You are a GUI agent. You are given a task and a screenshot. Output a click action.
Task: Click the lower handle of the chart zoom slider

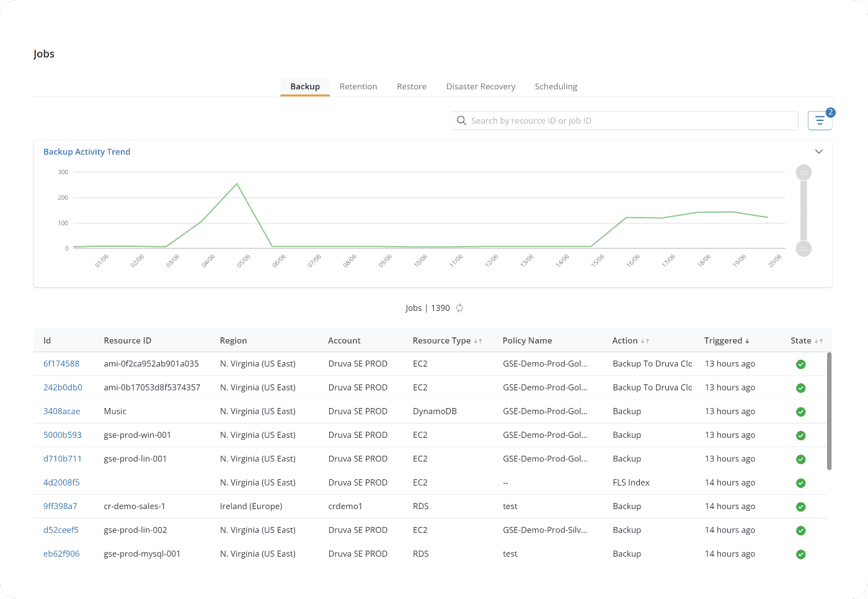(x=804, y=249)
